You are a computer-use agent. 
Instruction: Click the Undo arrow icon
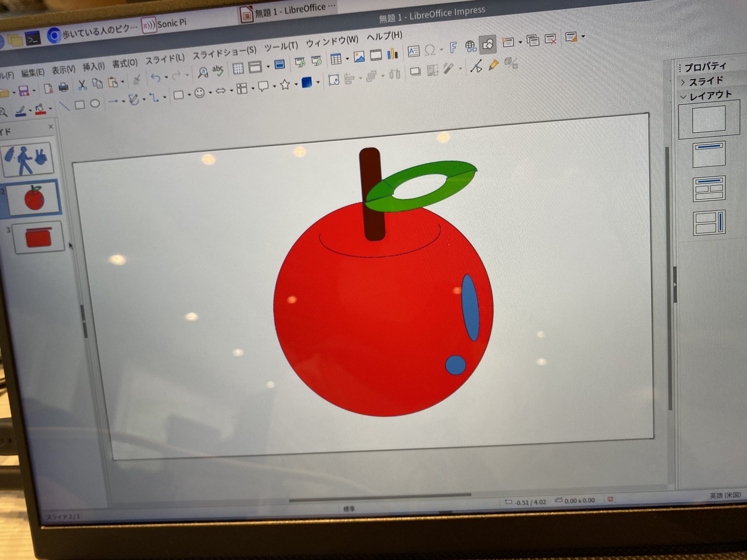click(156, 78)
